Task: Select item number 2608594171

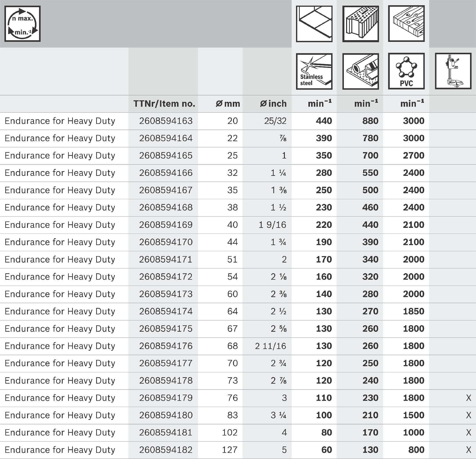Action: pyautogui.click(x=166, y=259)
